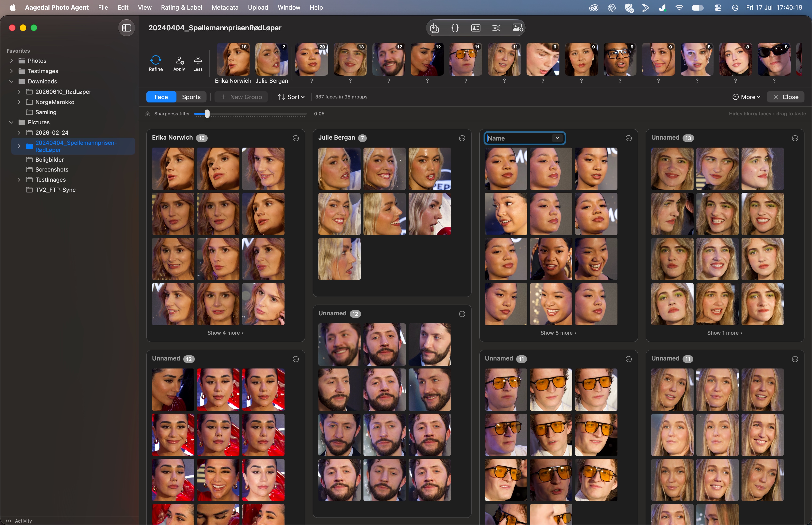Image resolution: width=812 pixels, height=525 pixels.
Task: Click the import/ingest toolbar icon
Action: tap(434, 28)
